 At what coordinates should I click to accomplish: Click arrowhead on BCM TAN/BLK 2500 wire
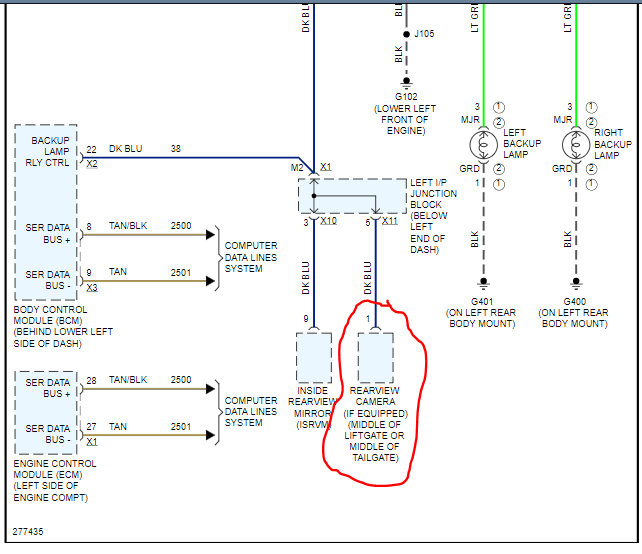[210, 235]
